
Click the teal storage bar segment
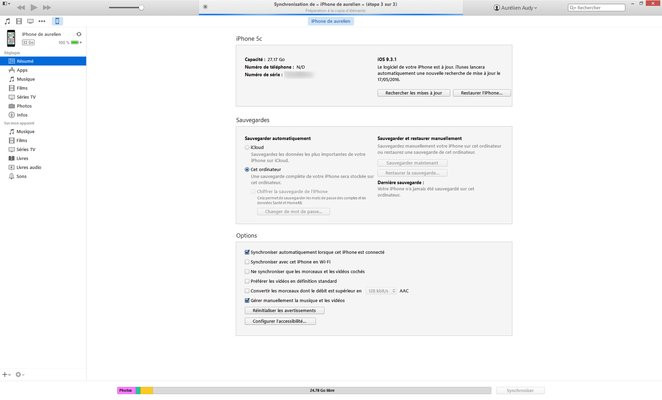[x=138, y=391]
